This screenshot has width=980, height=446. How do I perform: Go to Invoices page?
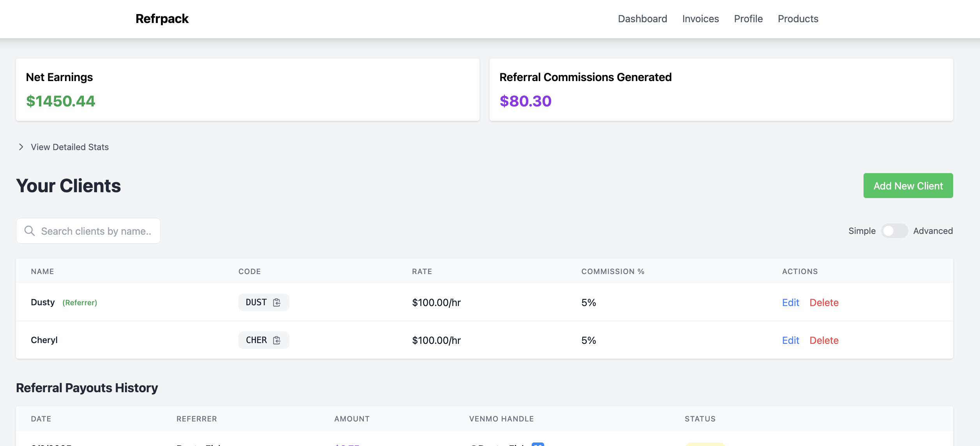(700, 19)
